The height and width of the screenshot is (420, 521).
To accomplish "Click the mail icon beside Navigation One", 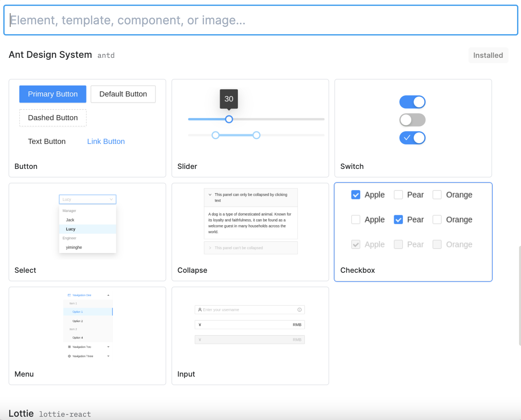I will click(69, 295).
